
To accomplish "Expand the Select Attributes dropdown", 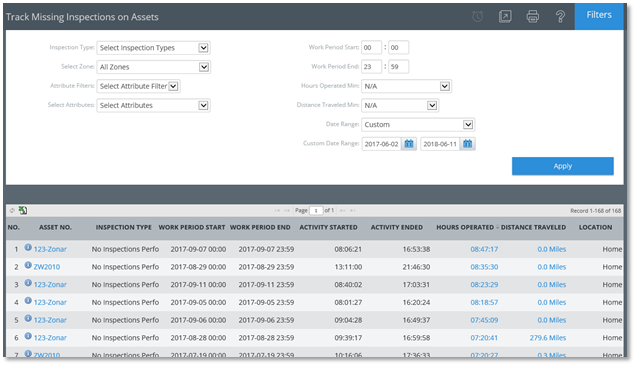I will (153, 105).
